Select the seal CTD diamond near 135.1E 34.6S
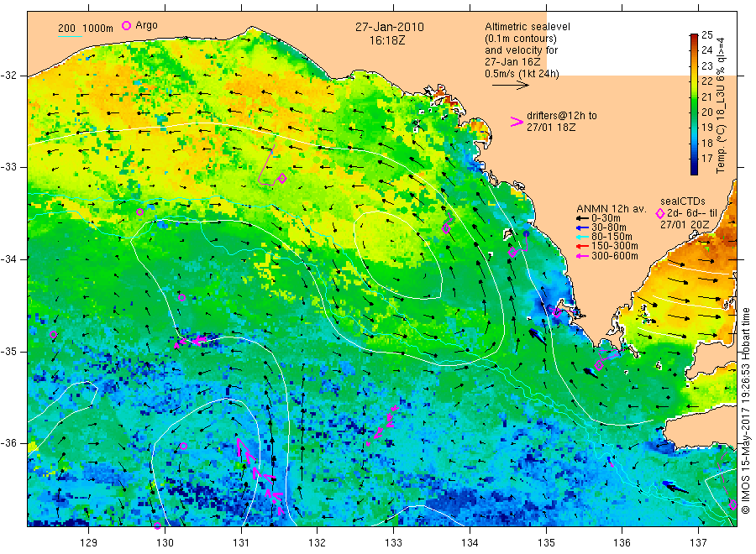756x554 pixels. pos(558,312)
